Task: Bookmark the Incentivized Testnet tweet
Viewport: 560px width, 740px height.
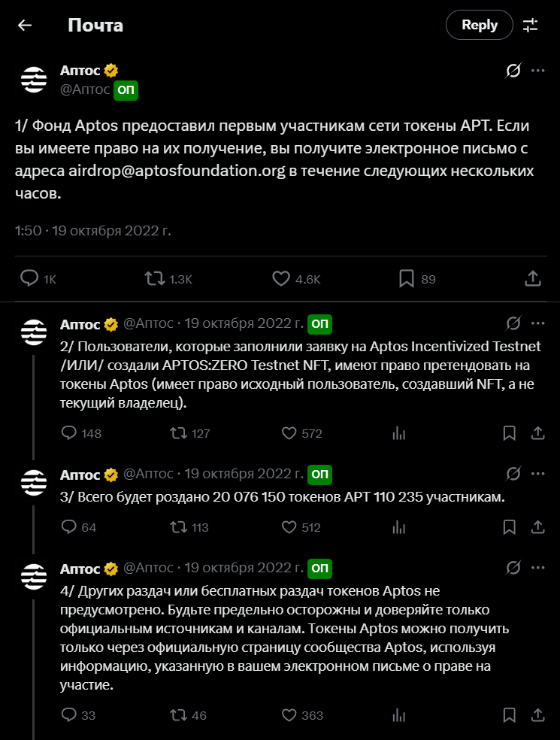Action: 509,433
